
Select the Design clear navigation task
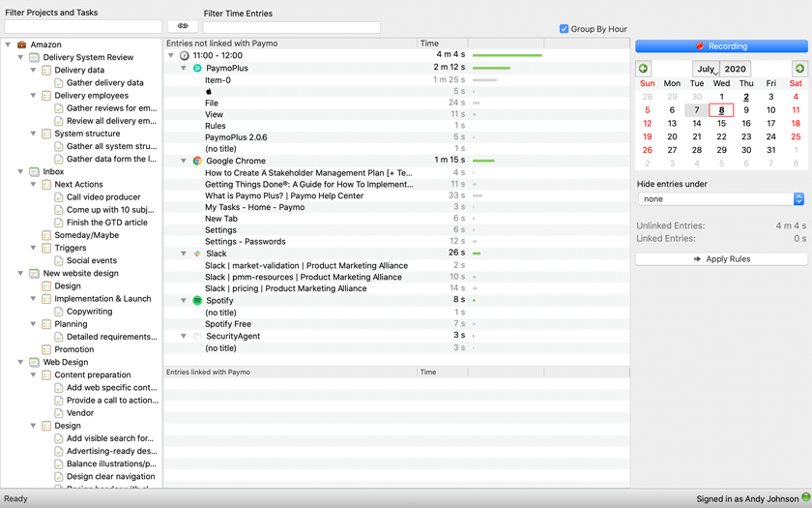coord(111,476)
